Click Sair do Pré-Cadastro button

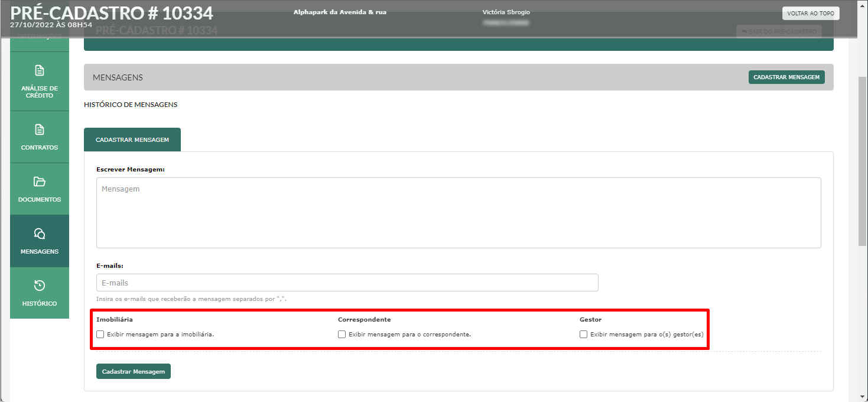tap(779, 31)
